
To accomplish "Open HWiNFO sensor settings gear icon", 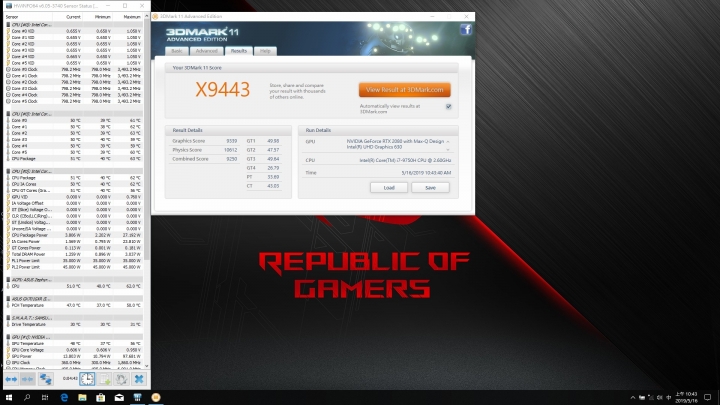I will tap(122, 379).
